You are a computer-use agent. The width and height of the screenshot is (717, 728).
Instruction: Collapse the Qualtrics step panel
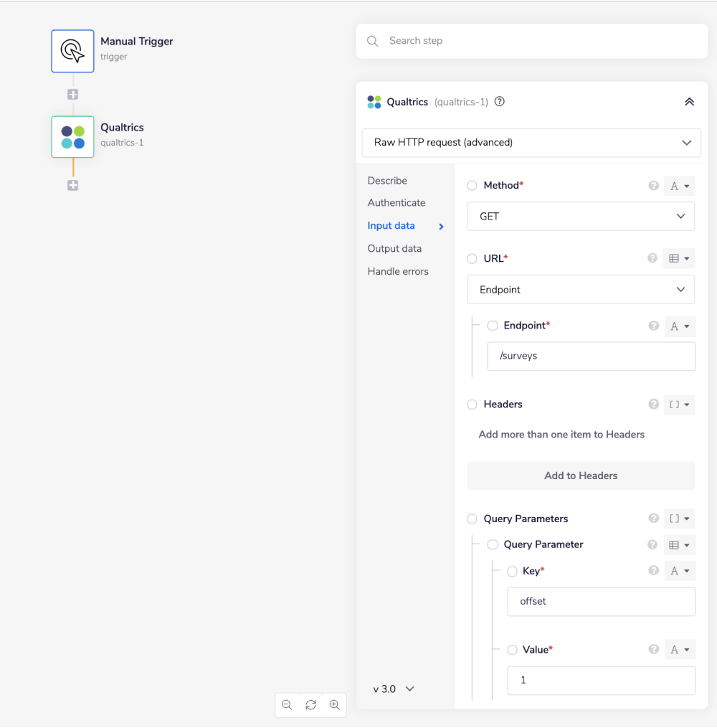tap(689, 102)
